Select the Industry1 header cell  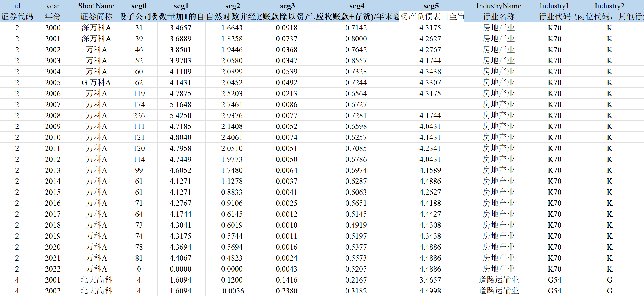click(554, 6)
